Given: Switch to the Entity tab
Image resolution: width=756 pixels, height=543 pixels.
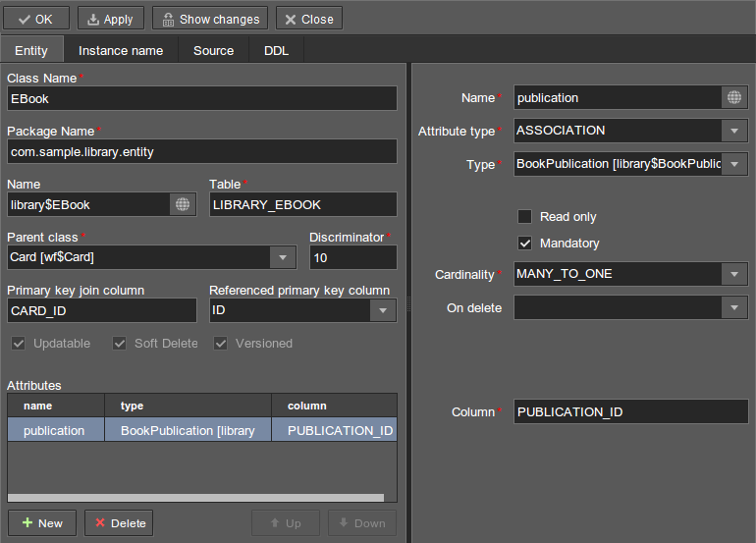Looking at the screenshot, I should 31,50.
